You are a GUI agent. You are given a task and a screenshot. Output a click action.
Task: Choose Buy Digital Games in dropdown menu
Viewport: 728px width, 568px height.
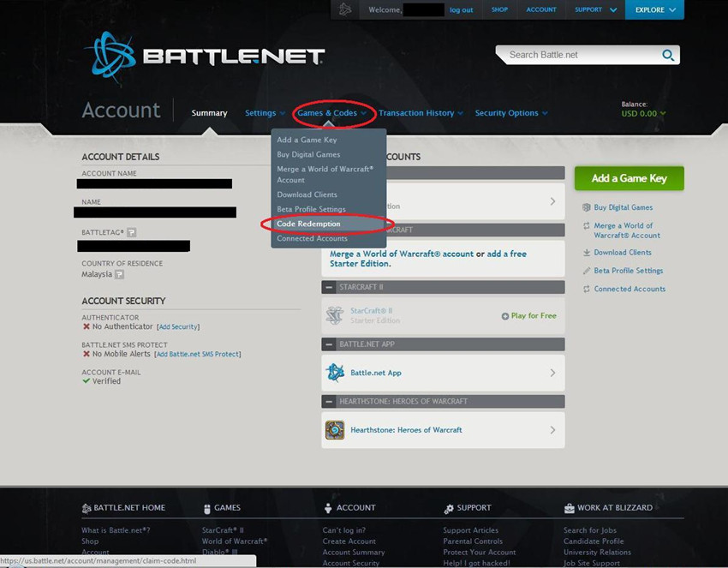pos(308,154)
